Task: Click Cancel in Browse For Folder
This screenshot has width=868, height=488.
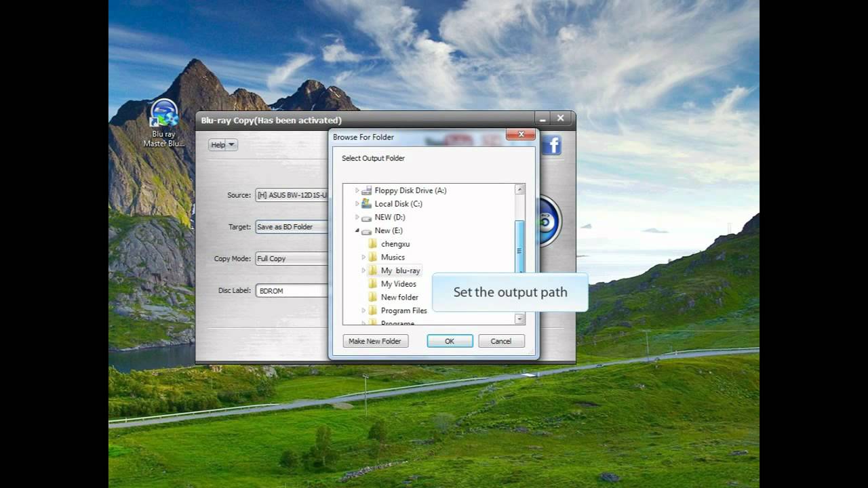Action: pos(501,341)
